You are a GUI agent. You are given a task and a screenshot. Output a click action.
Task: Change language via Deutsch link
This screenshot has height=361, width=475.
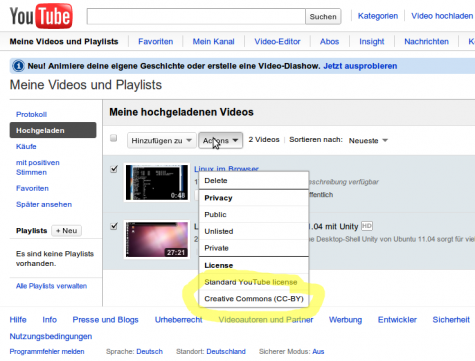coord(150,352)
